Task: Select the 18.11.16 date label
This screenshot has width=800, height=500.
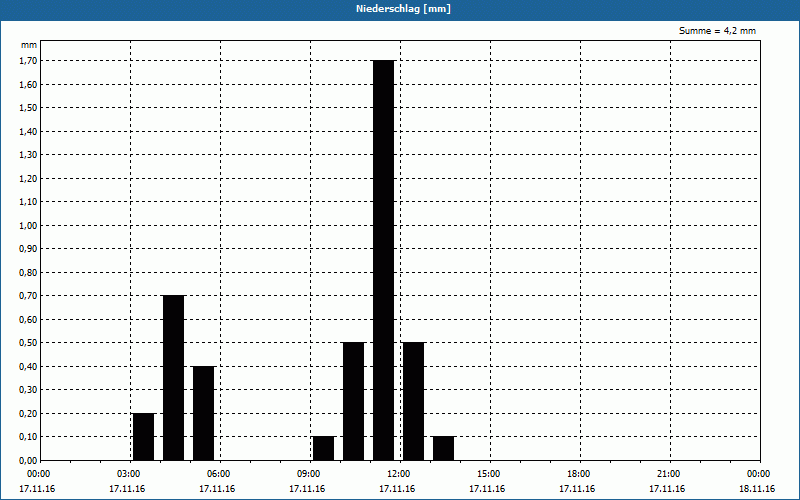Action: pos(757,489)
